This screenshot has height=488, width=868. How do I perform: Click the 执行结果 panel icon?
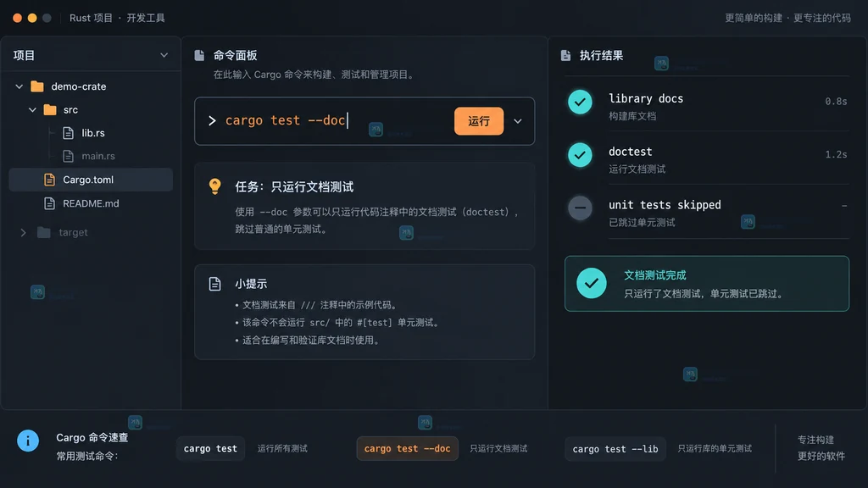565,55
